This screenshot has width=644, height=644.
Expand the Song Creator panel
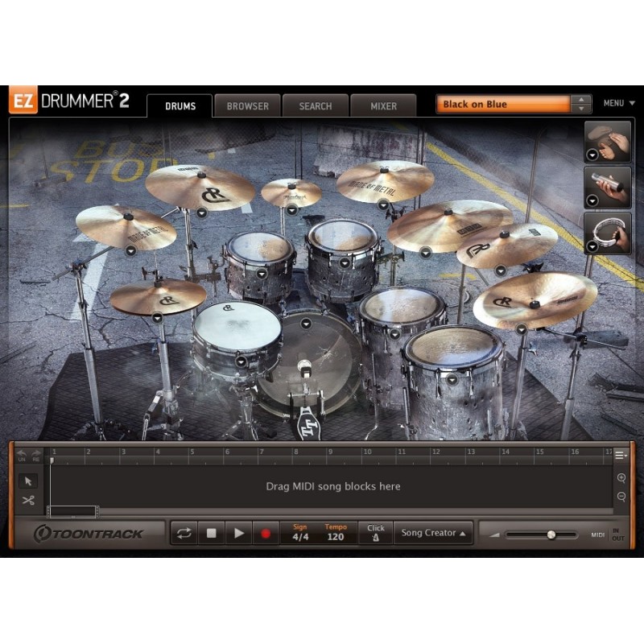click(433, 533)
